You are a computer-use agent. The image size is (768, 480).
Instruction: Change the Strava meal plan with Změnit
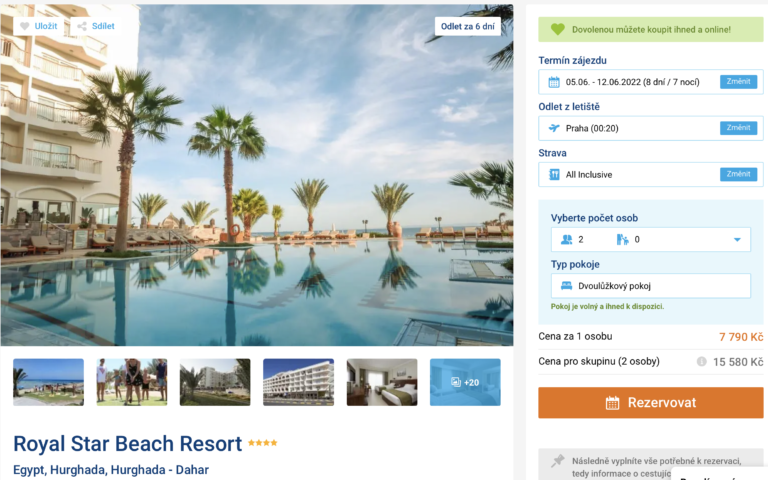738,174
